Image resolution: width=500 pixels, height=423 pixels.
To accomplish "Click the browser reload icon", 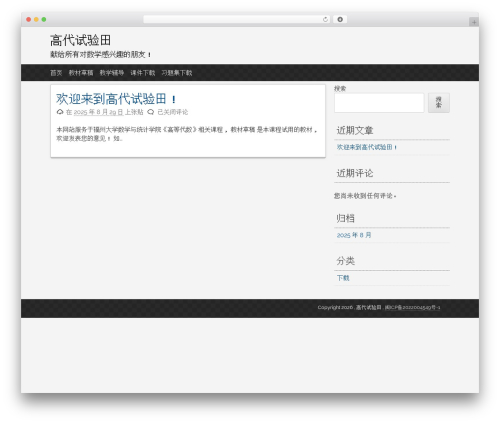I will (x=325, y=19).
